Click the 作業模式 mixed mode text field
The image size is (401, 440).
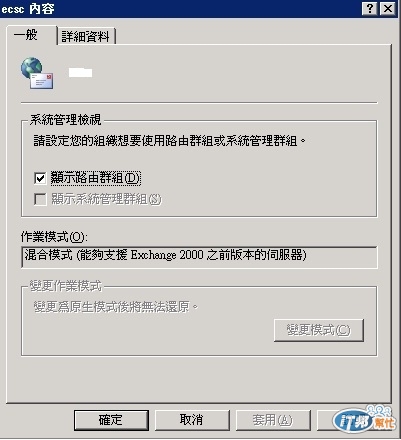point(199,257)
